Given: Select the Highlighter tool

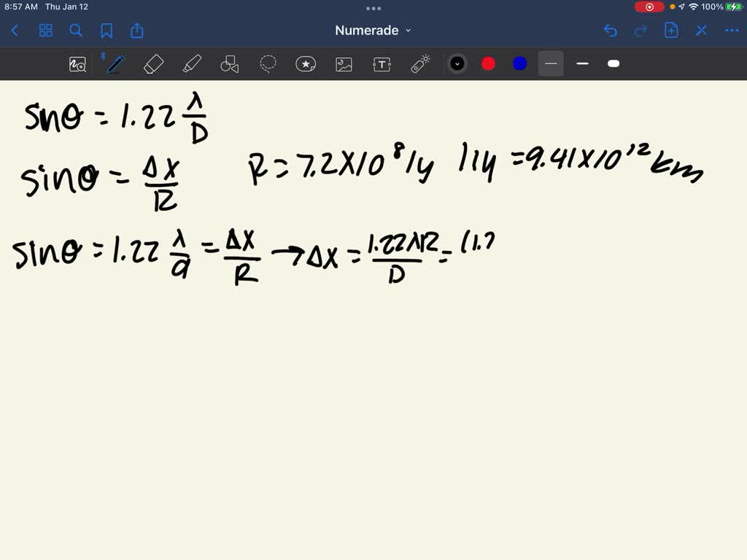Looking at the screenshot, I should (x=192, y=64).
